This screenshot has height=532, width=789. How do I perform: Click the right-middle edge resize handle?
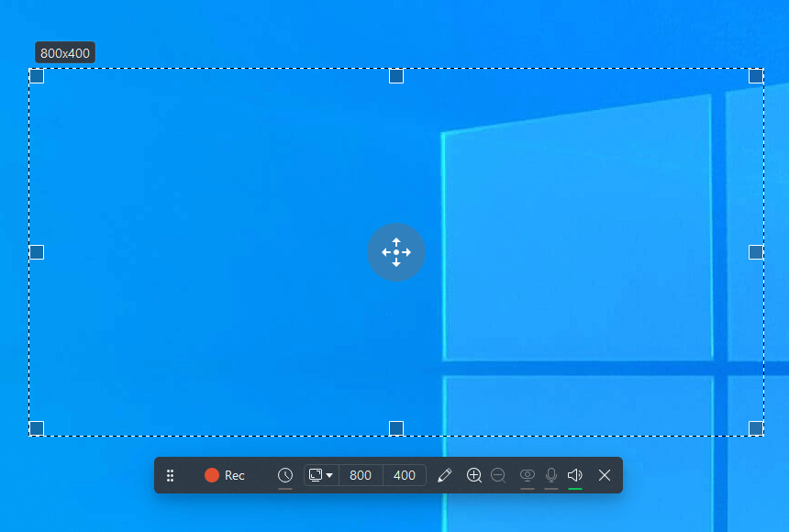[x=756, y=252]
